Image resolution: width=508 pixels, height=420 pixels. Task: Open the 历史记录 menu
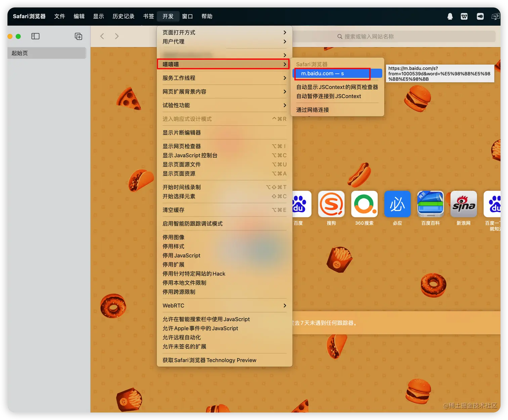coord(123,16)
